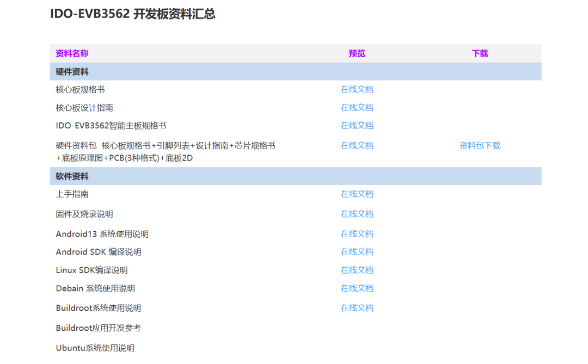Click 资料包下载 to download the hardware package

(x=479, y=145)
